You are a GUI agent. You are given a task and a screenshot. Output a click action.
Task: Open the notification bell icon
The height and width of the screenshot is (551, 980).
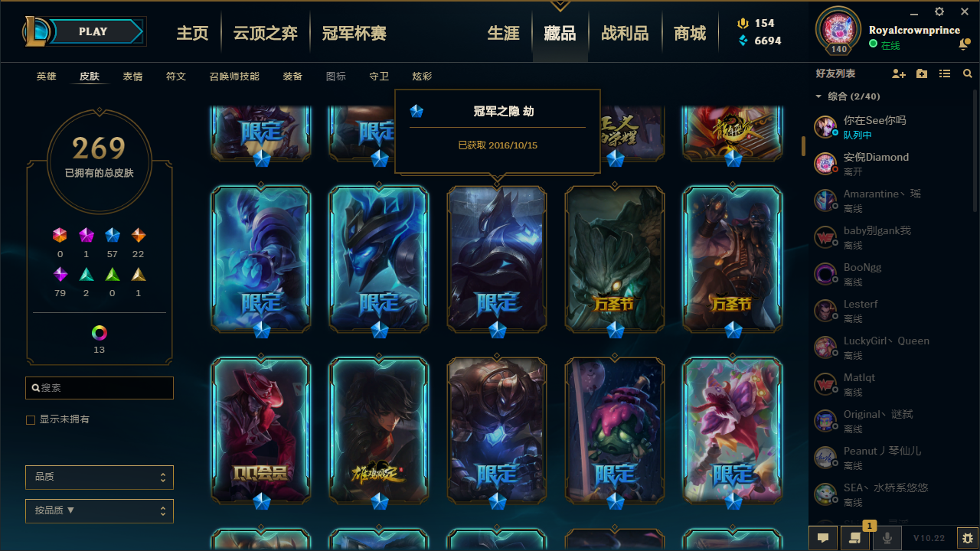pos(963,45)
